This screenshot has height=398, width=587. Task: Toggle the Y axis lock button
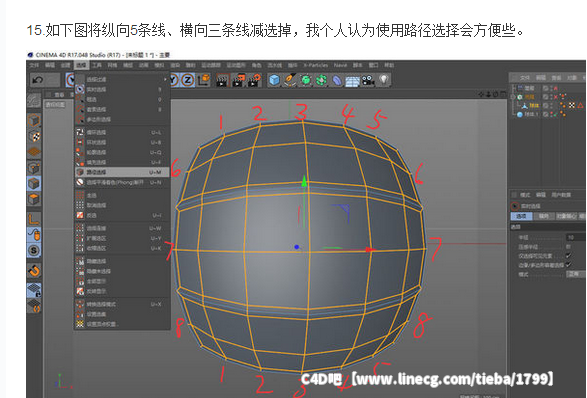coord(174,80)
